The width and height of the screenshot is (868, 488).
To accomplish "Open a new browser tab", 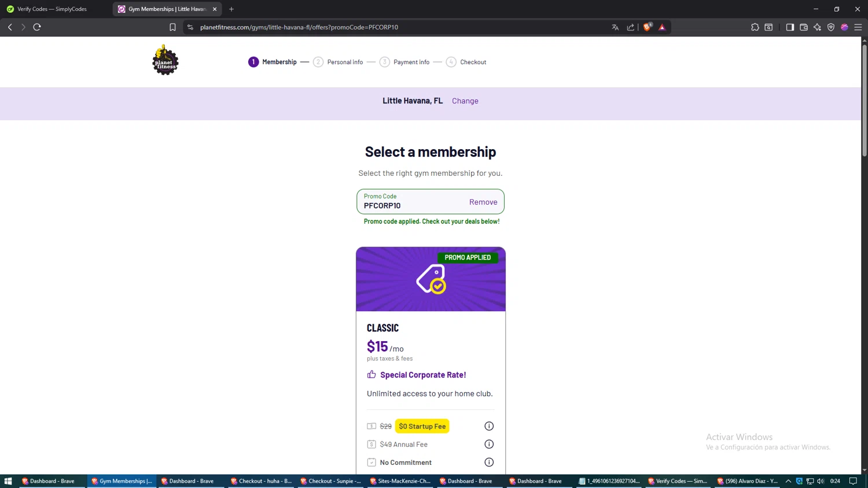I will tap(231, 9).
